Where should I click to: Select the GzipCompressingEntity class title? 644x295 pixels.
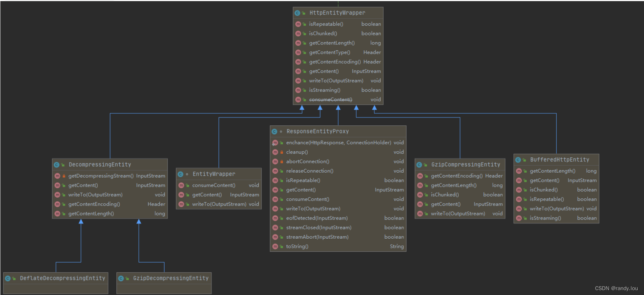[466, 165]
